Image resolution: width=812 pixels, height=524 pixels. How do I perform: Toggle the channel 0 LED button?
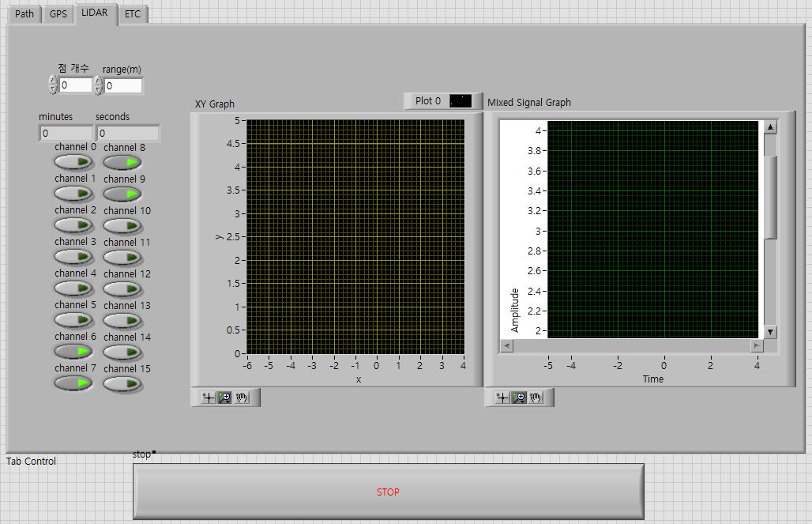pyautogui.click(x=73, y=162)
